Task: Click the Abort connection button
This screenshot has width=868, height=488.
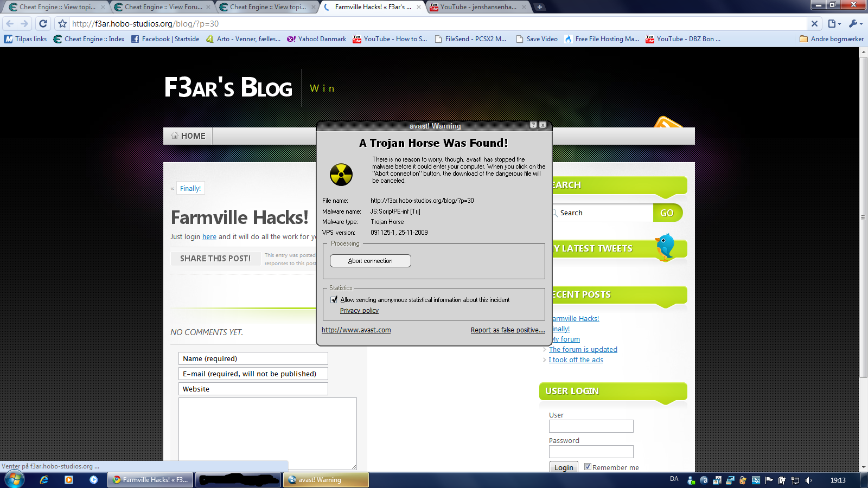Action: point(371,261)
